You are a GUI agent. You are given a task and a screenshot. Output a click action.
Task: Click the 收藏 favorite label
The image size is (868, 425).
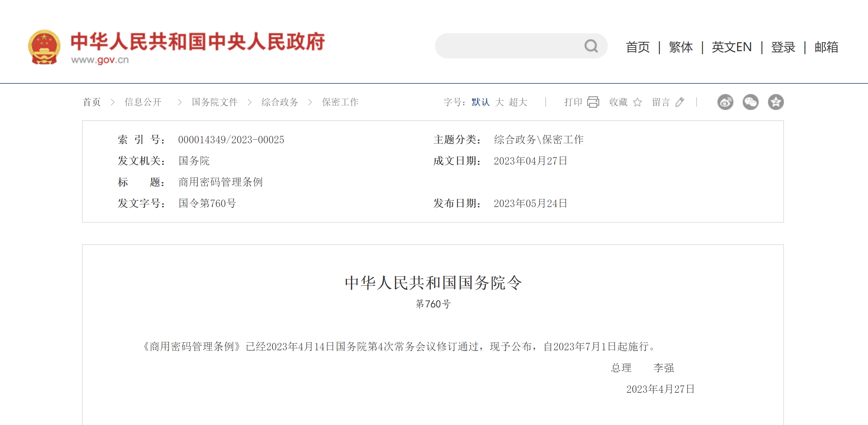point(618,102)
